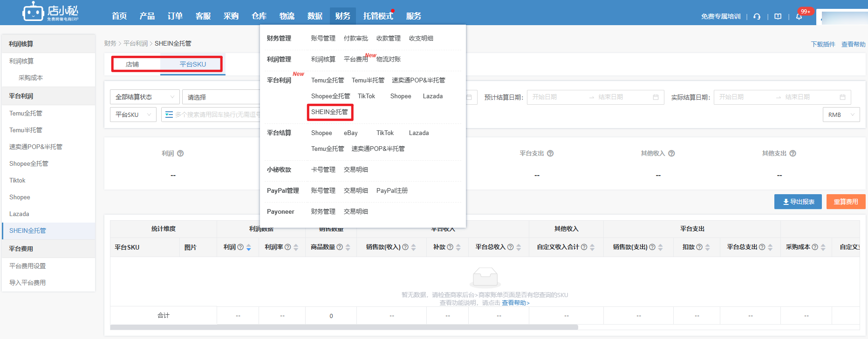The width and height of the screenshot is (868, 339).
Task: Select 速卖通POP&半托管 in the left sidebar
Action: pos(36,147)
